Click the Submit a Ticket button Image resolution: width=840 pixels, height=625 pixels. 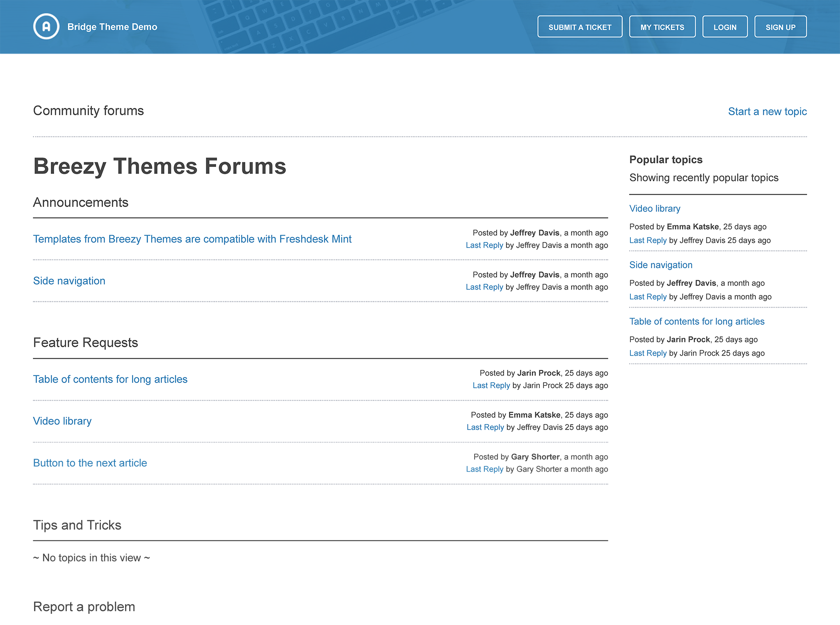pyautogui.click(x=580, y=27)
